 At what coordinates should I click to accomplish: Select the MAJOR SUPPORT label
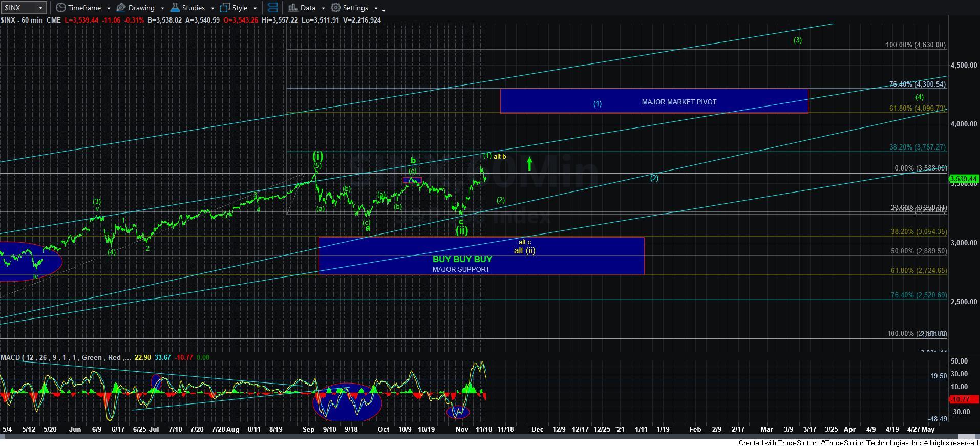pos(461,269)
